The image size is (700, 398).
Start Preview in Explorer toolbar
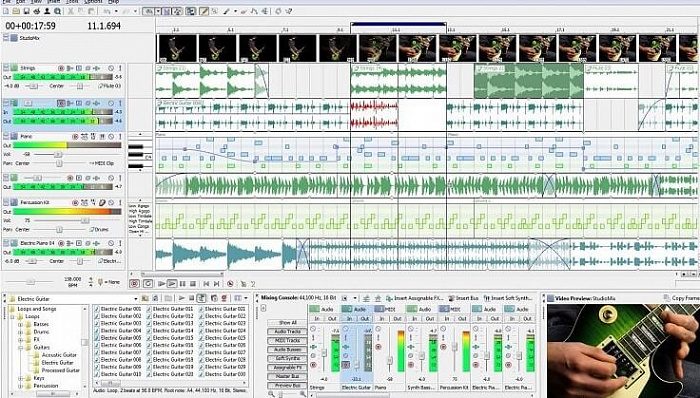(x=182, y=298)
